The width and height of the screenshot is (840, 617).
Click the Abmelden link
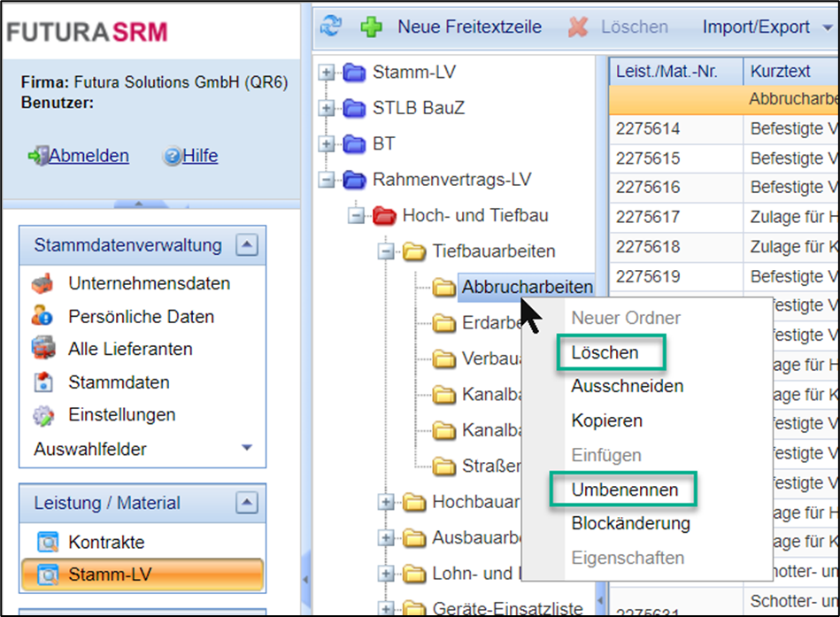click(89, 156)
